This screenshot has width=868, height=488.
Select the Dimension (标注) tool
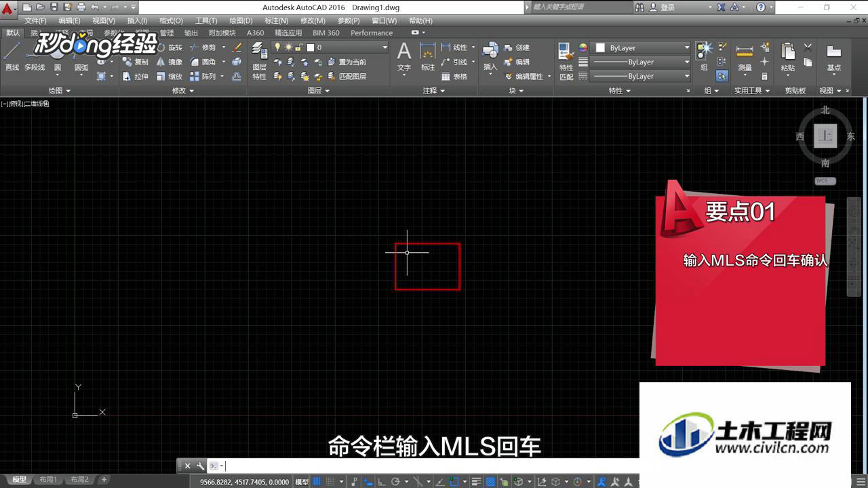click(428, 56)
